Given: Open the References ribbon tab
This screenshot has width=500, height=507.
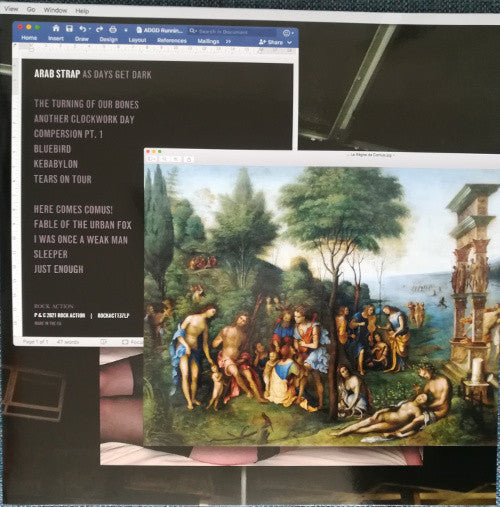Looking at the screenshot, I should (172, 40).
